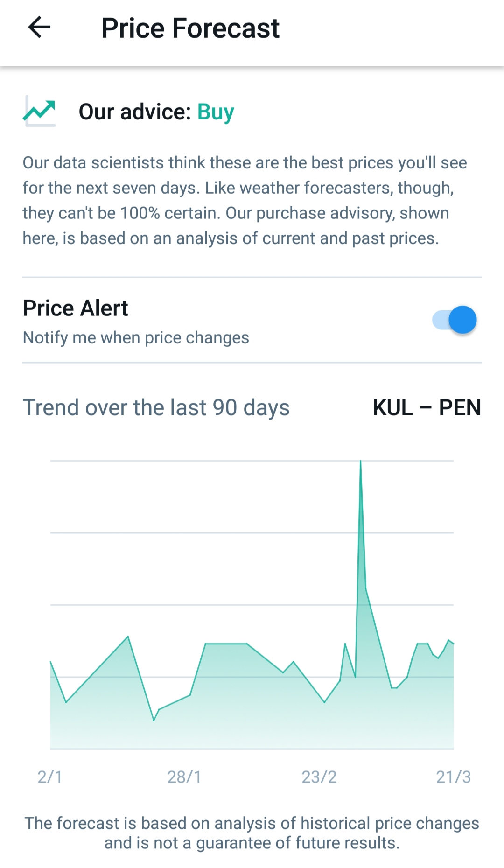This screenshot has height=868, width=504.
Task: Tap the green Buy advice text
Action: tap(216, 112)
